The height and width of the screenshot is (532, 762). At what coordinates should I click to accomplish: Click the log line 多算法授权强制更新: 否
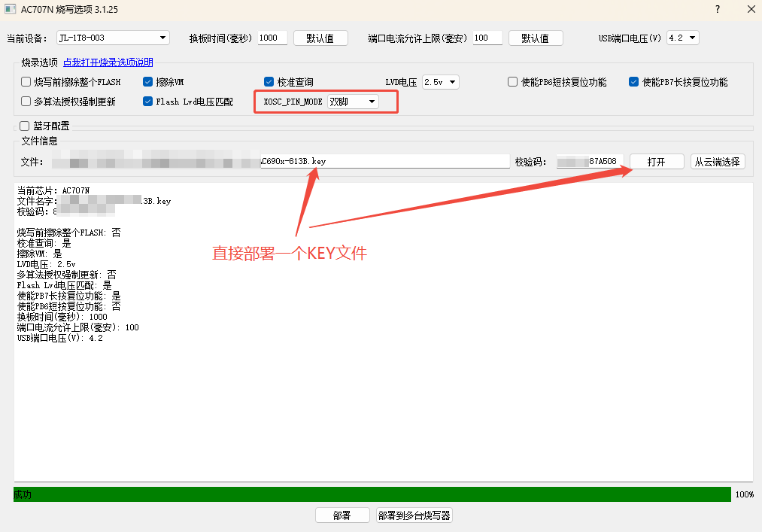click(x=67, y=275)
